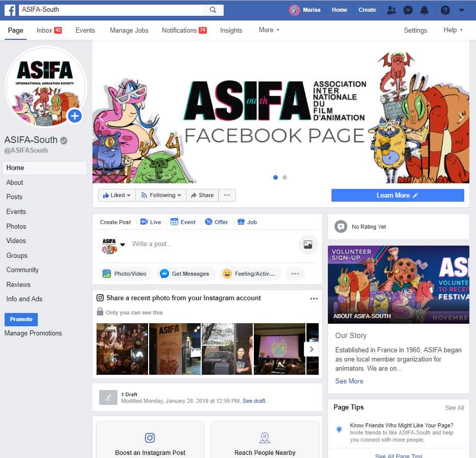Open the Help dropdown
476x458 pixels.
pos(453,30)
